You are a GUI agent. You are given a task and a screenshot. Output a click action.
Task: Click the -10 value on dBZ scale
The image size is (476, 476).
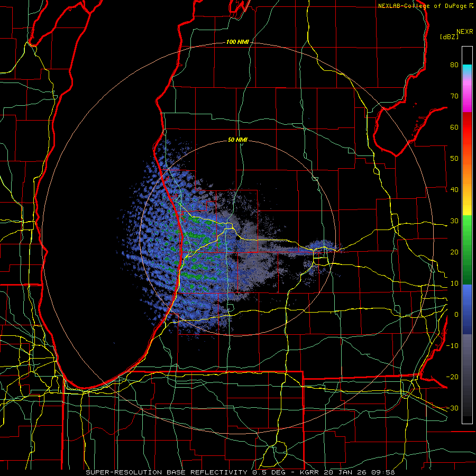[x=452, y=346]
